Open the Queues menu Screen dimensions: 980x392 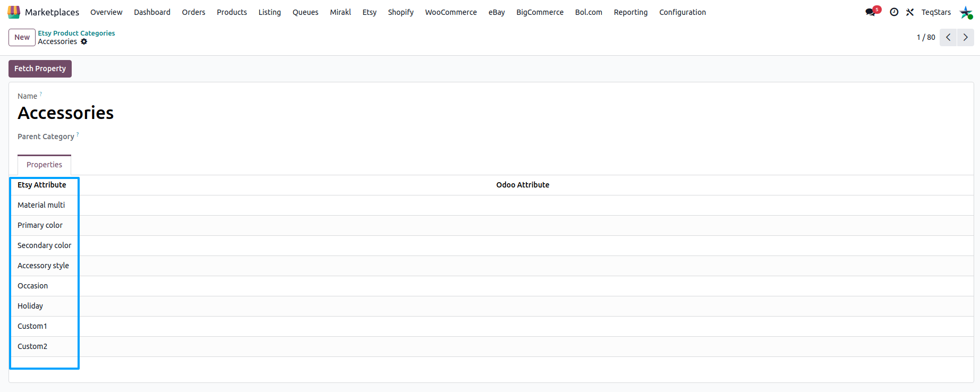[x=305, y=12]
